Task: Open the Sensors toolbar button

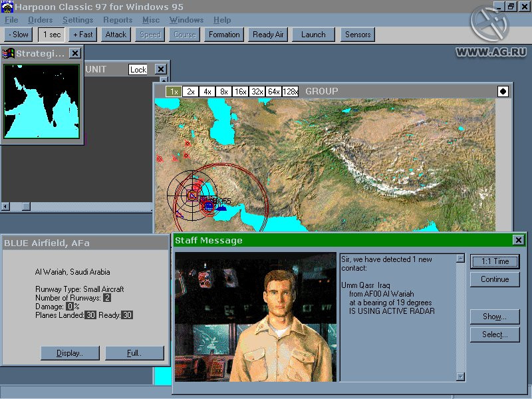Action: [x=358, y=35]
